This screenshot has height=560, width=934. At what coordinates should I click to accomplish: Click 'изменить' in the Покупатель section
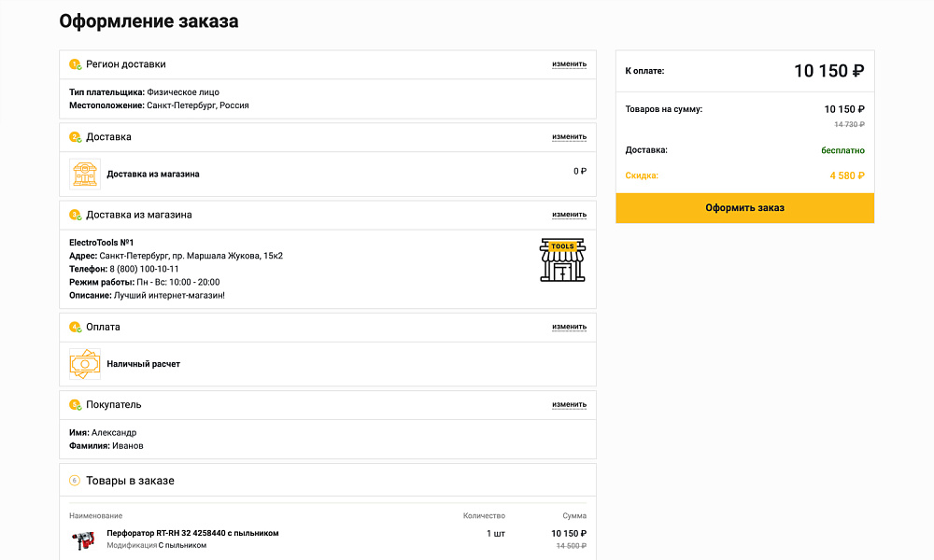[569, 405]
